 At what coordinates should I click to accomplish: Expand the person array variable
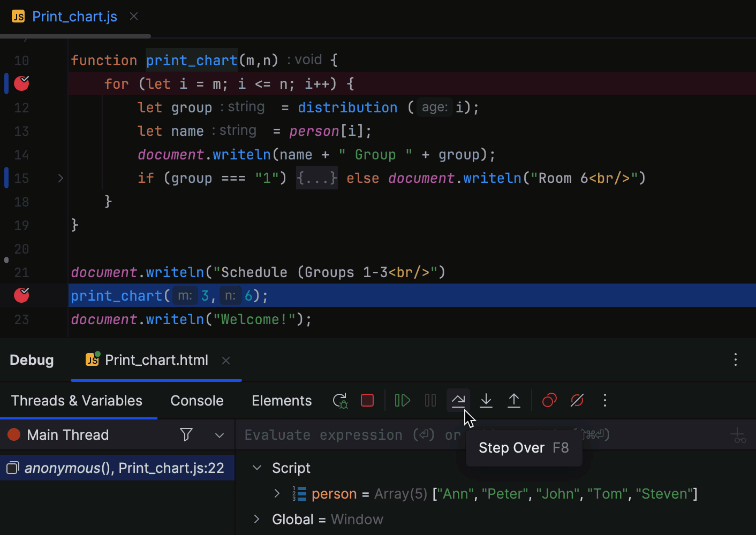click(277, 494)
